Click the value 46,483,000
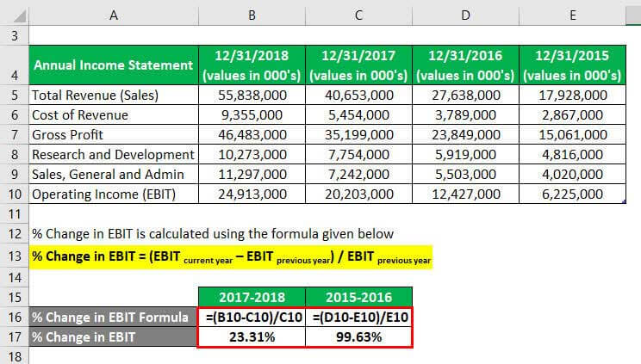The image size is (641, 364). pos(252,134)
